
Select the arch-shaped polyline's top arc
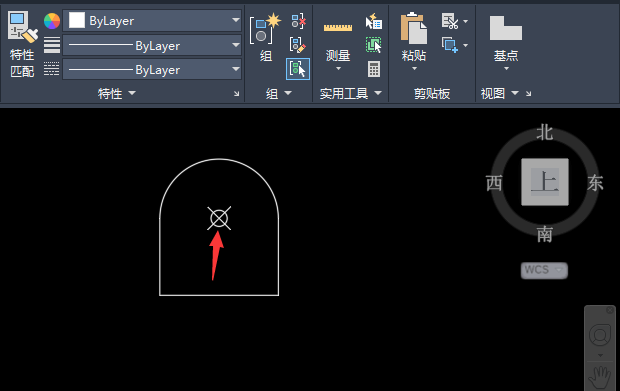click(219, 159)
